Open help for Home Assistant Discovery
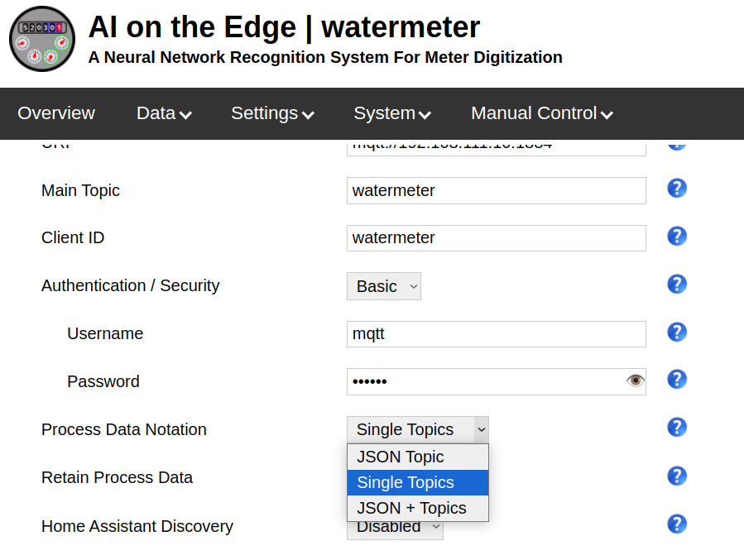The width and height of the screenshot is (744, 560). click(x=677, y=524)
